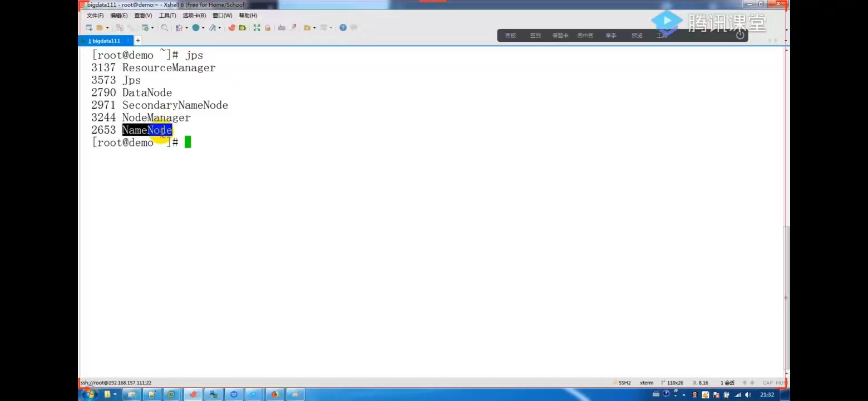The image size is (868, 401).
Task: Click the SSH2 status bar entry
Action: click(x=624, y=383)
